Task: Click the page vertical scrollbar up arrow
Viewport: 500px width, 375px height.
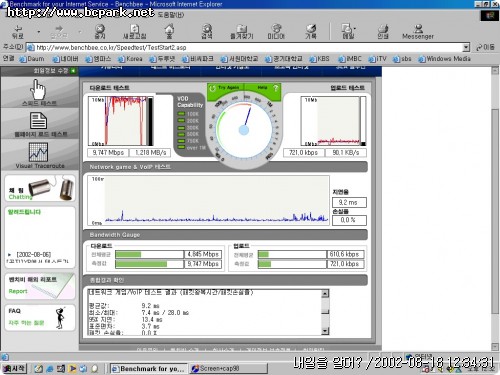Action: (495, 71)
